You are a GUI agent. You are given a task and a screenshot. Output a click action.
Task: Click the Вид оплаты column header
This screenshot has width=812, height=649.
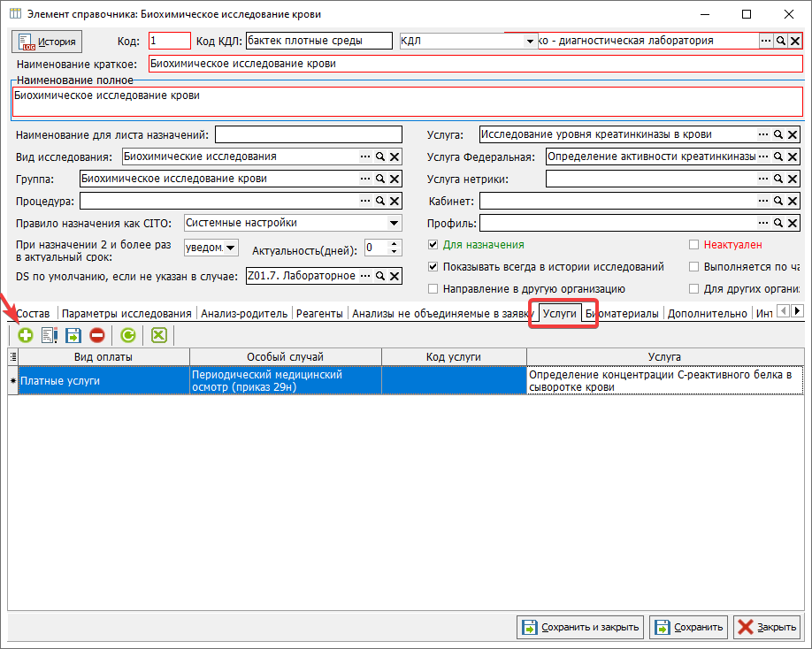pos(103,356)
